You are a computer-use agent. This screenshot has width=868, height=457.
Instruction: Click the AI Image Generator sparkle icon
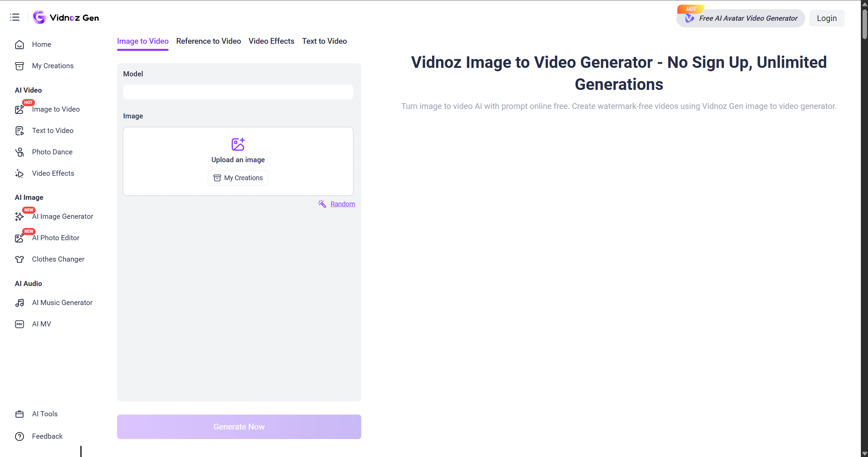coord(20,216)
